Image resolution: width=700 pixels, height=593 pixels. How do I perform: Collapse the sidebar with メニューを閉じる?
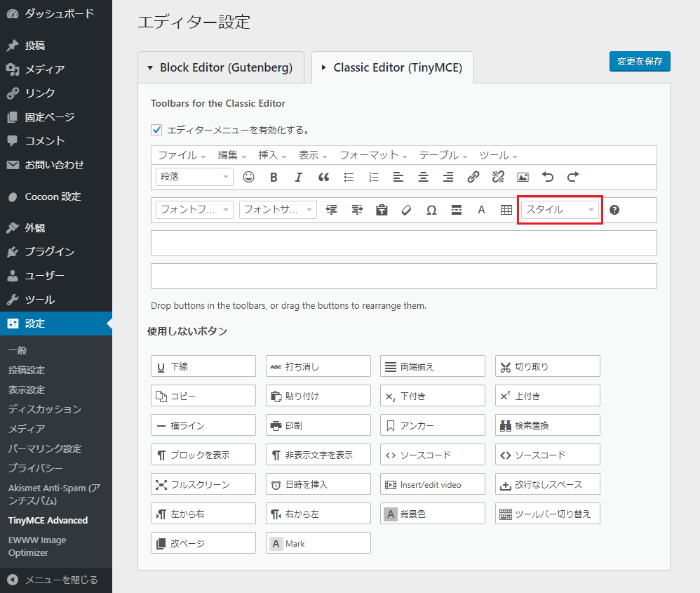[x=56, y=580]
